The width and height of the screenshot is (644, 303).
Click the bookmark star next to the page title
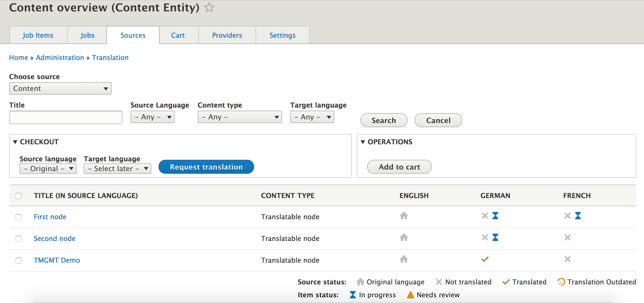(x=209, y=7)
